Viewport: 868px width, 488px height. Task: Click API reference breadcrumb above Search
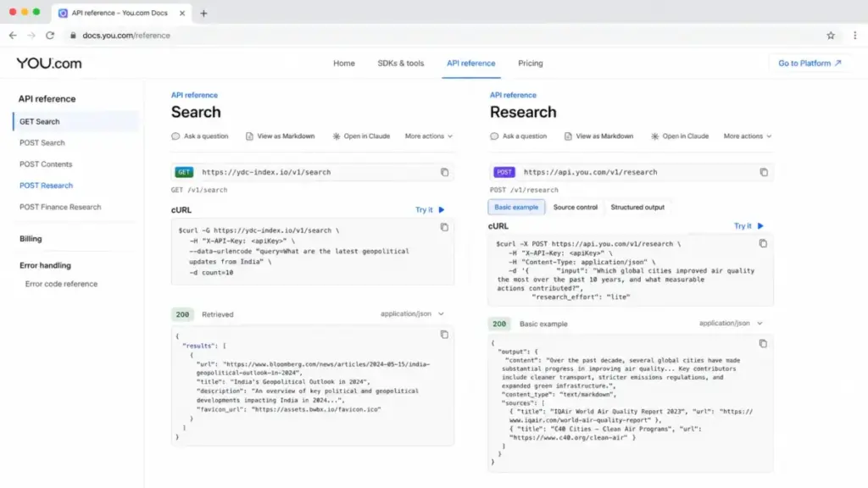(x=194, y=95)
